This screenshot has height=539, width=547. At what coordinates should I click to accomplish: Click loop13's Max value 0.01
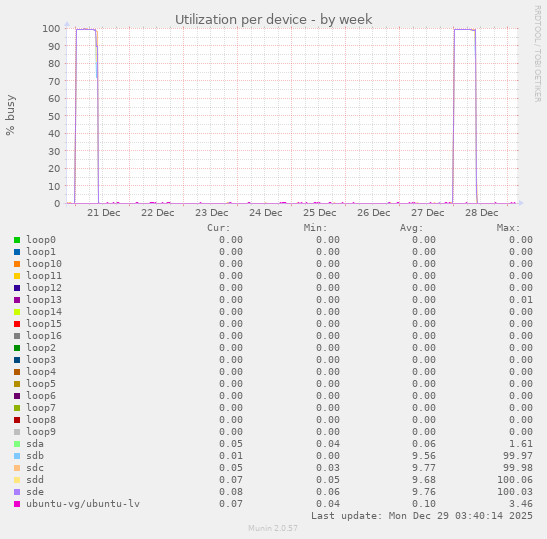521,300
